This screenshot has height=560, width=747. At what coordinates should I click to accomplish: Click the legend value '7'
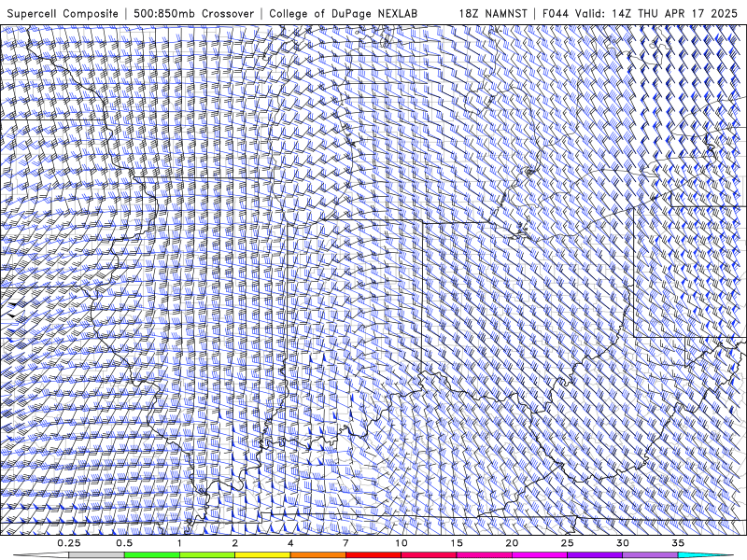point(345,543)
